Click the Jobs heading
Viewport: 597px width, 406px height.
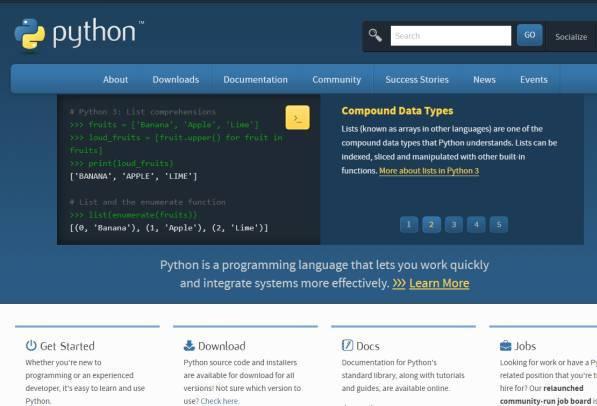point(525,346)
